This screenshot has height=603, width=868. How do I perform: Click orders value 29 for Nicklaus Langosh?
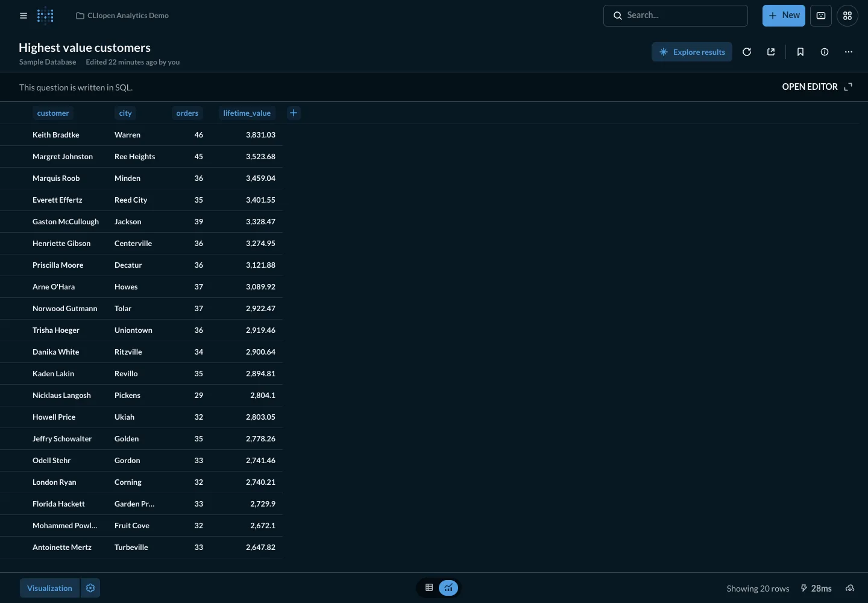(199, 396)
